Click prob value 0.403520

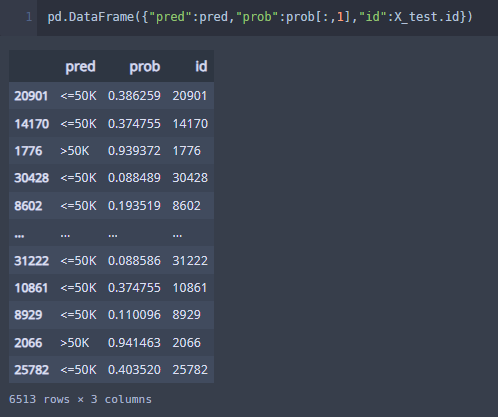point(134,370)
